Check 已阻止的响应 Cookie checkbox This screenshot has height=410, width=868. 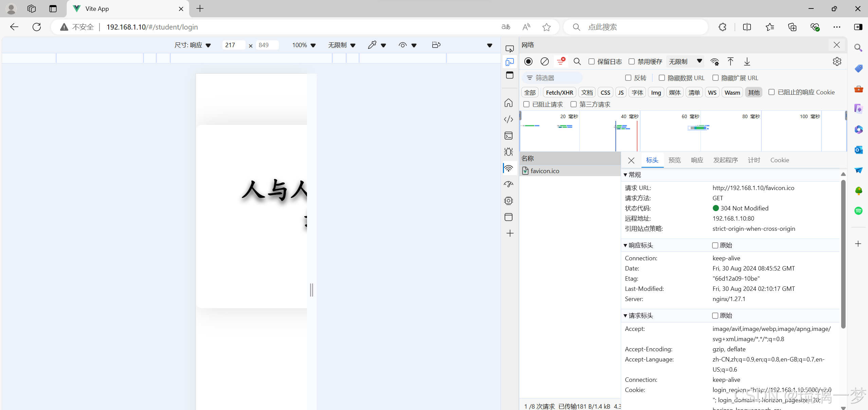point(772,92)
